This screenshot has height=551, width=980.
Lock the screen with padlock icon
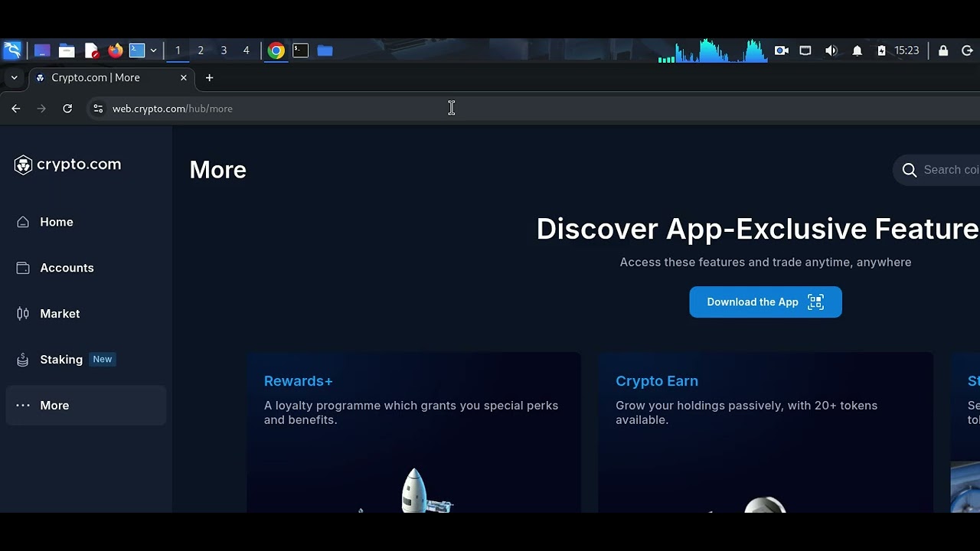(x=943, y=51)
